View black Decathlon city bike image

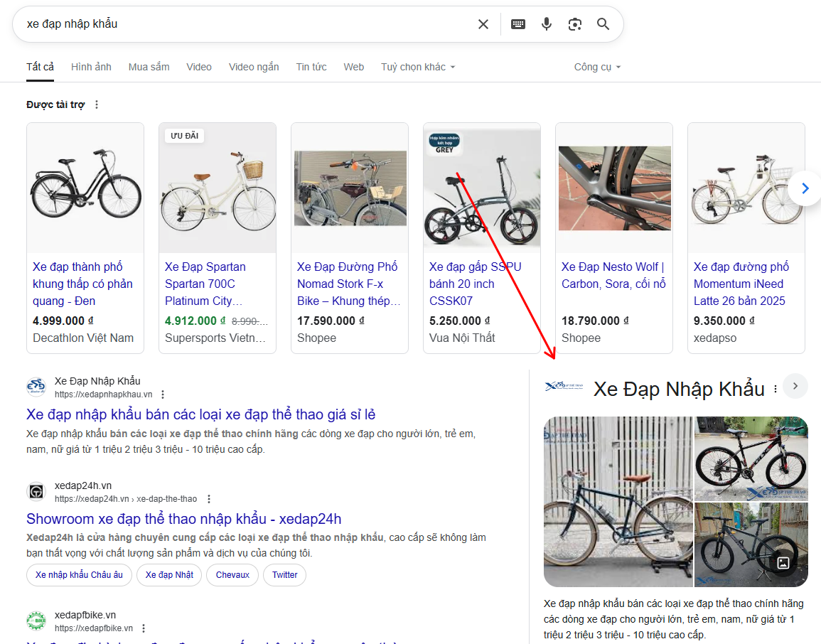[x=85, y=188]
